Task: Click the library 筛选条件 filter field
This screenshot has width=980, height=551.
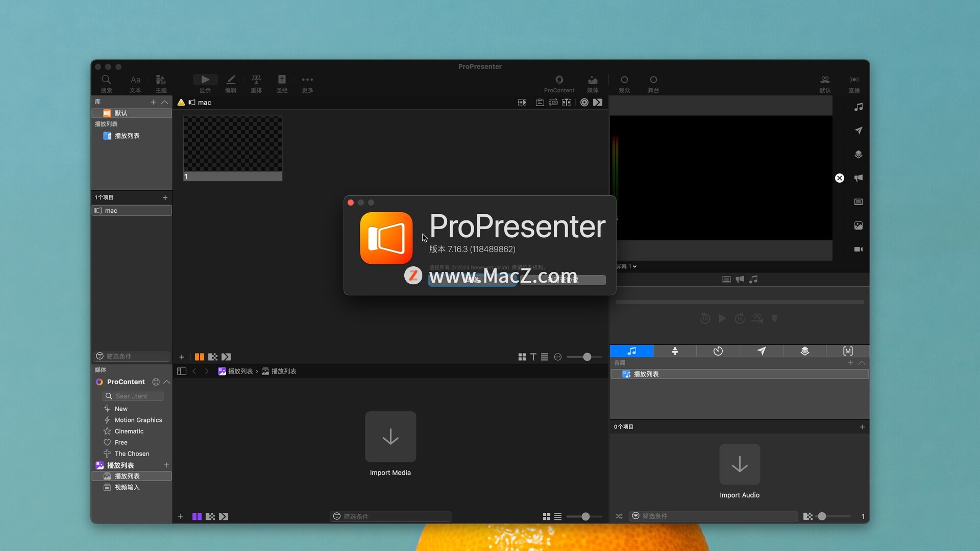Action: 133,356
